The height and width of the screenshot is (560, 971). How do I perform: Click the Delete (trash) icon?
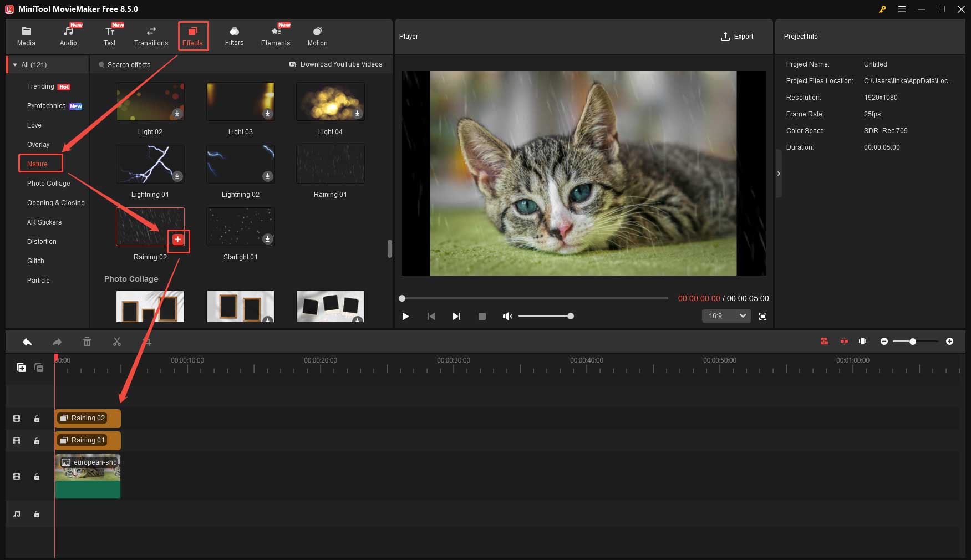87,342
